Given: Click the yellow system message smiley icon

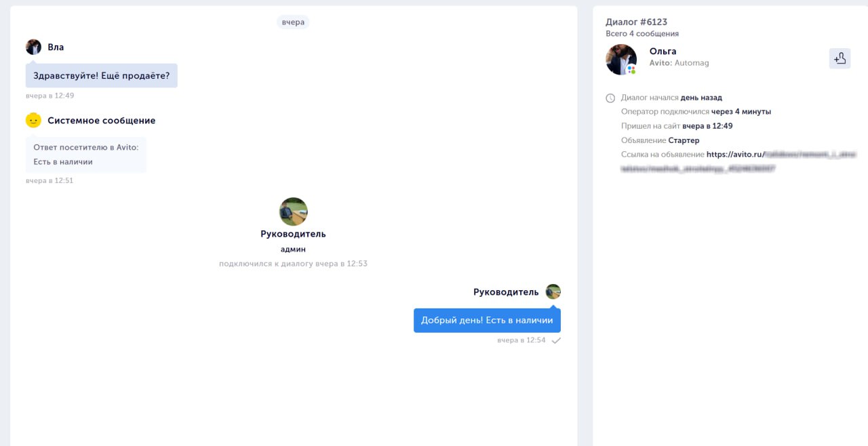Looking at the screenshot, I should pos(33,120).
